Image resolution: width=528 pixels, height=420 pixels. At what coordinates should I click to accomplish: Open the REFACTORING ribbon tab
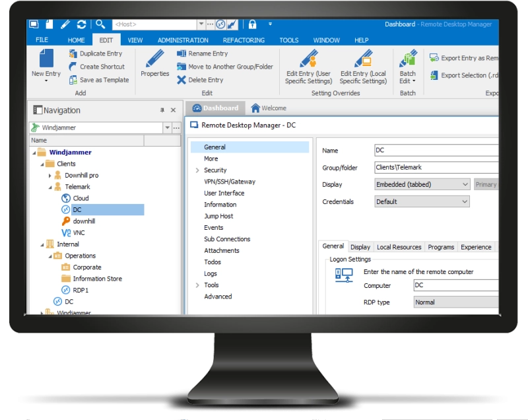click(244, 40)
